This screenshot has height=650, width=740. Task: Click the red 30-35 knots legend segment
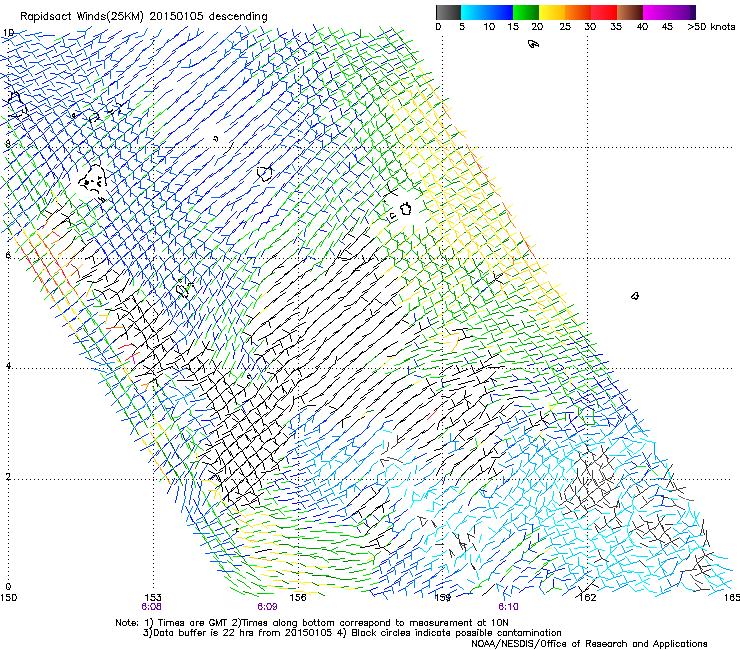(x=604, y=12)
